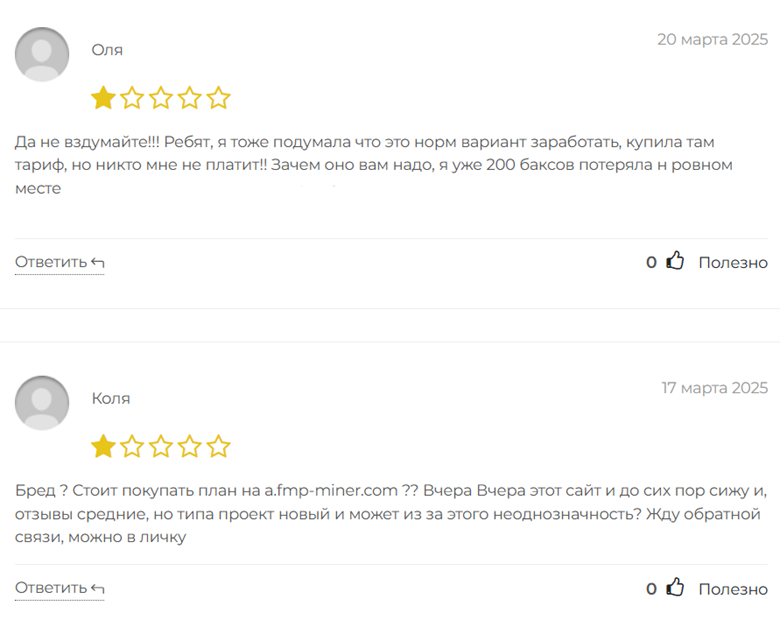This screenshot has width=780, height=620.
Task: Click fourth star in Коля's rating
Action: click(190, 446)
